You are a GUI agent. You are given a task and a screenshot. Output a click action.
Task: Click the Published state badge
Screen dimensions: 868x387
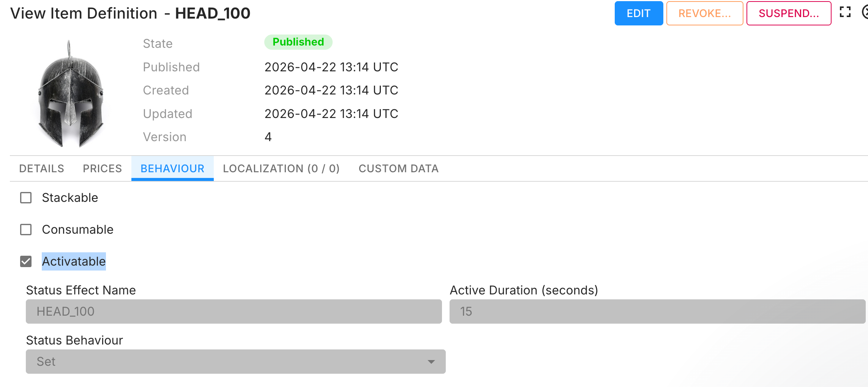(298, 42)
